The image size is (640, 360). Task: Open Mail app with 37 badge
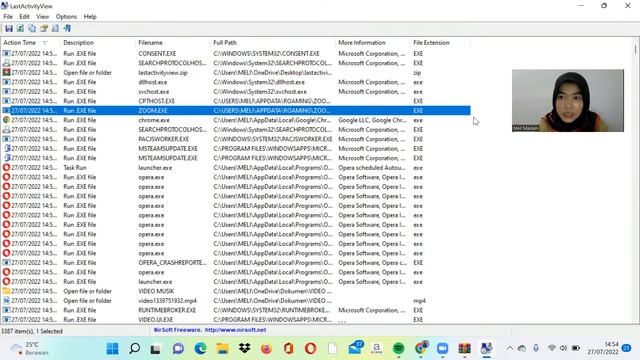click(x=355, y=348)
